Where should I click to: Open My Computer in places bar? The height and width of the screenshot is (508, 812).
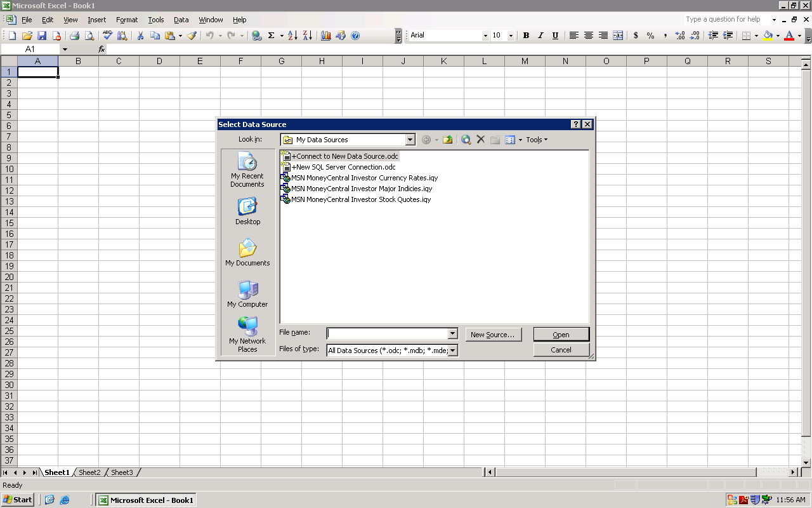pos(247,294)
